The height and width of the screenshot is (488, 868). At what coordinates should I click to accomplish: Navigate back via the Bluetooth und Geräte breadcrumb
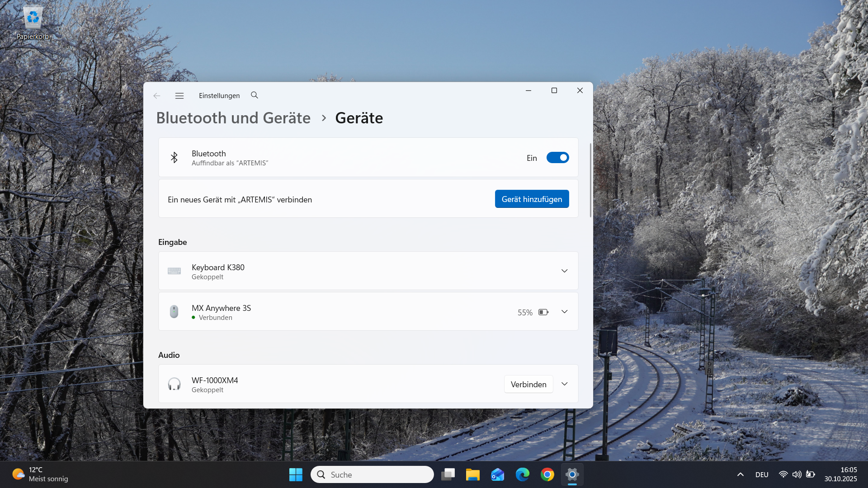pos(233,118)
